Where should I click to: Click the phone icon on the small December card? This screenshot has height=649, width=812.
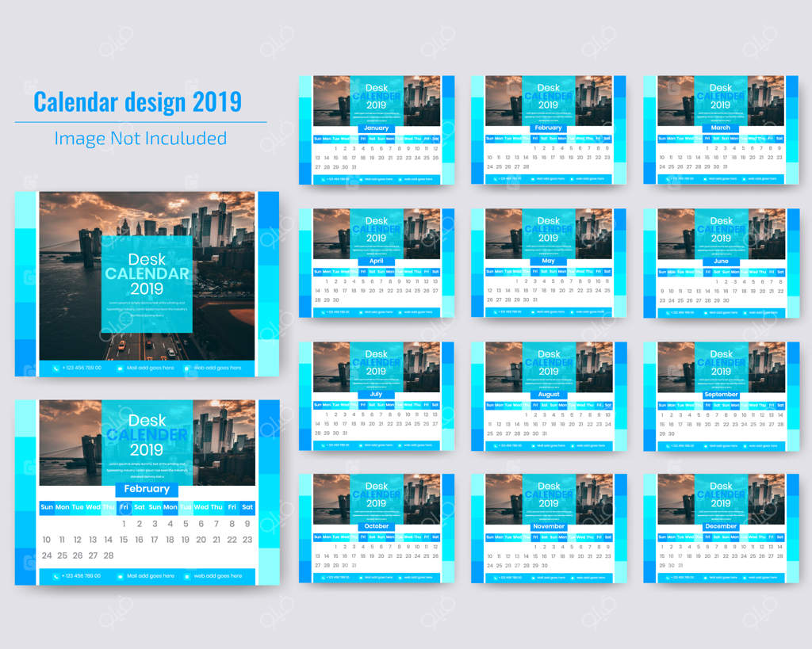[667, 578]
